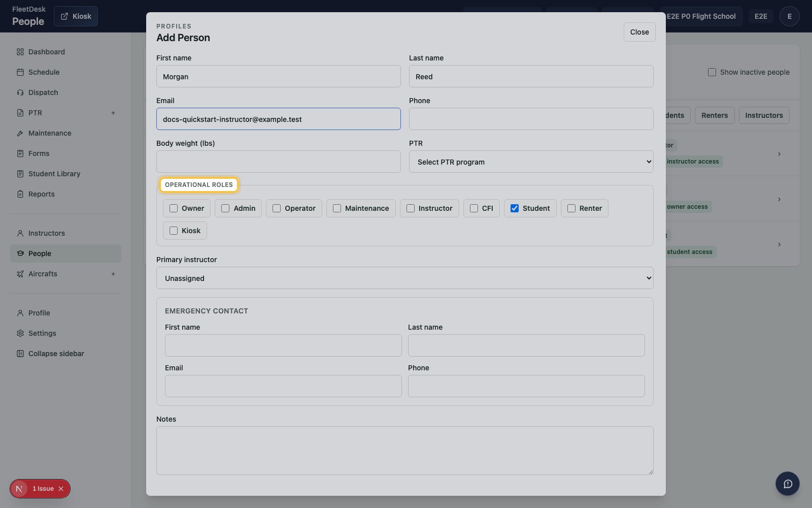Go to Student Library menu item

click(x=65, y=174)
